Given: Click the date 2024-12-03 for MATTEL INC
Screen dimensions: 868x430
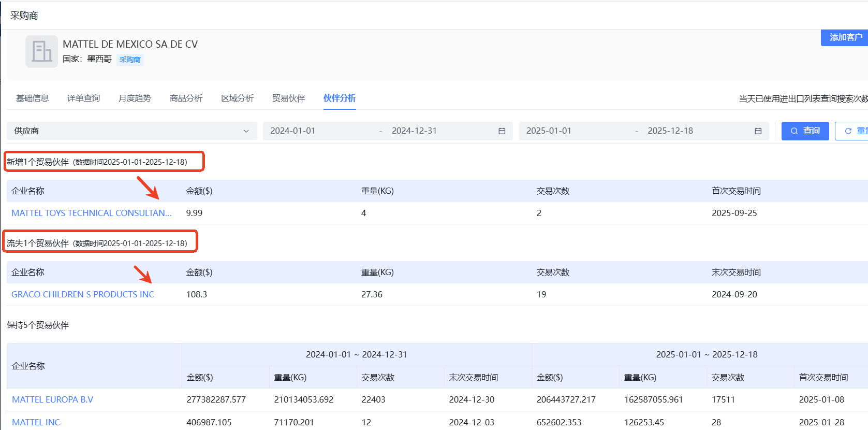Looking at the screenshot, I should click(x=472, y=422).
